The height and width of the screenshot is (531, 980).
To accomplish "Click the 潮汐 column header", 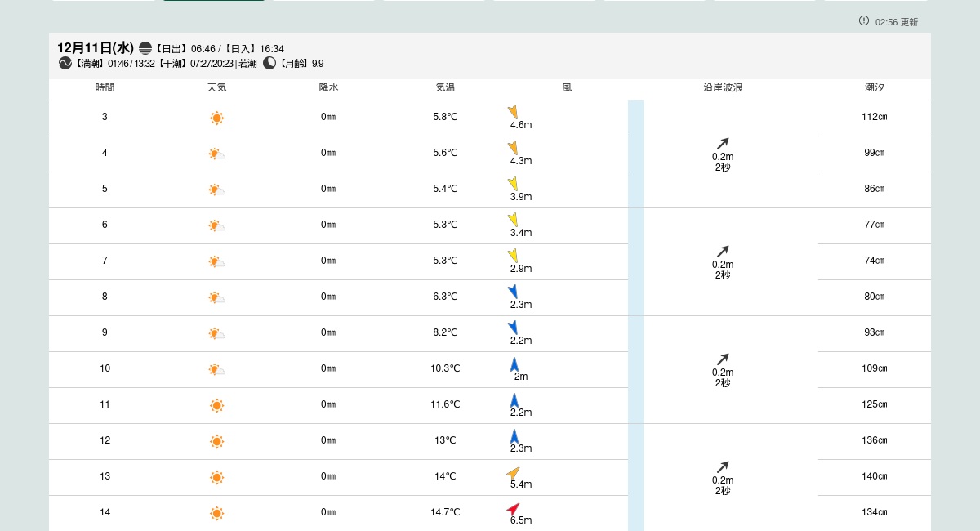I will [875, 87].
